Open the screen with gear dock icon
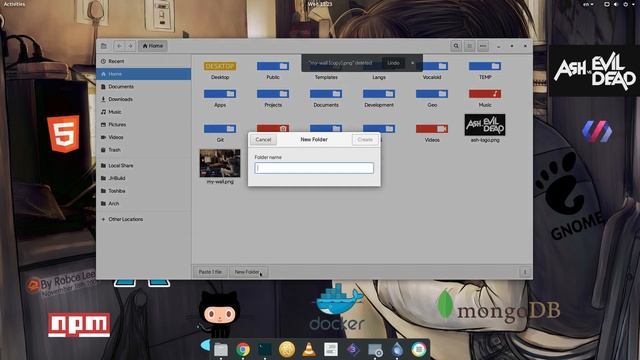Screen dimensions: 640x360 pyautogui.click(x=375, y=349)
